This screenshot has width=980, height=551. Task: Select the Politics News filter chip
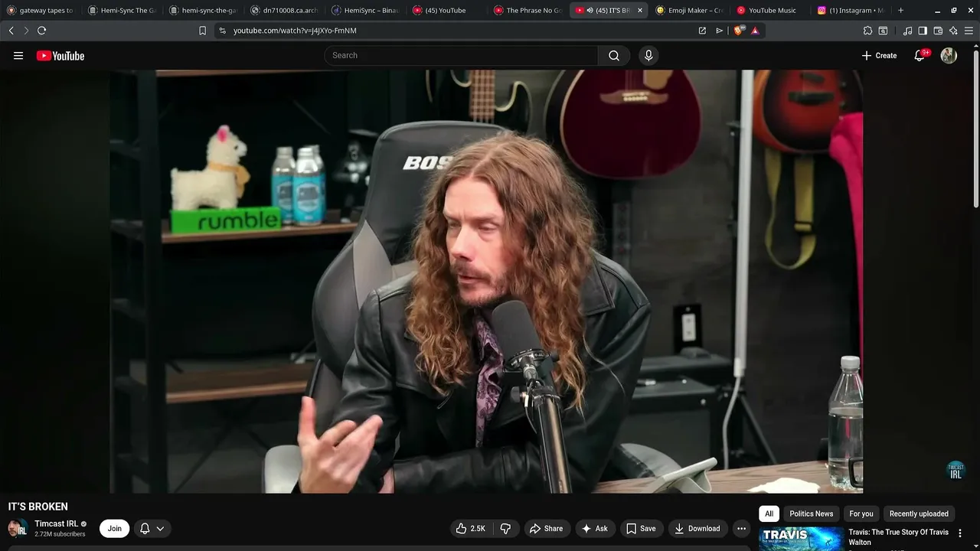point(811,514)
